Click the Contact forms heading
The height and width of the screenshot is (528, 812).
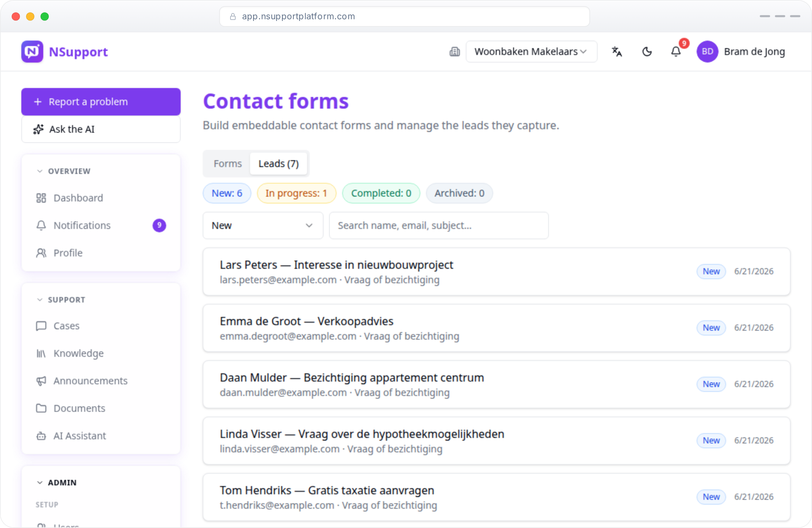point(276,101)
